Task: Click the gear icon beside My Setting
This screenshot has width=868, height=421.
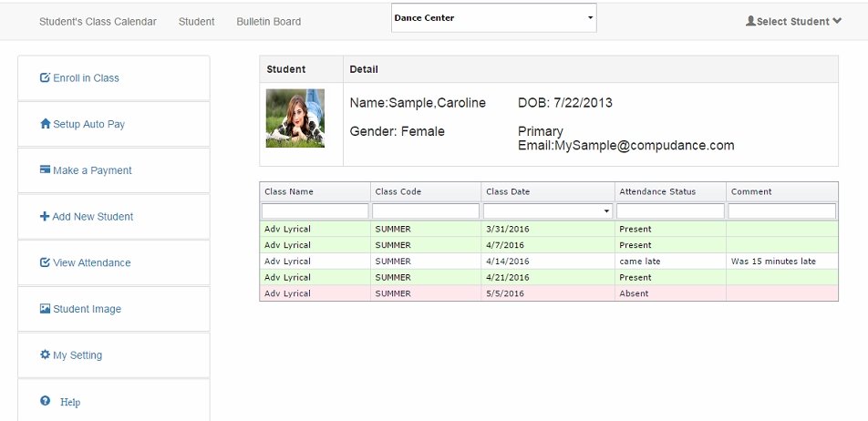Action: tap(46, 354)
